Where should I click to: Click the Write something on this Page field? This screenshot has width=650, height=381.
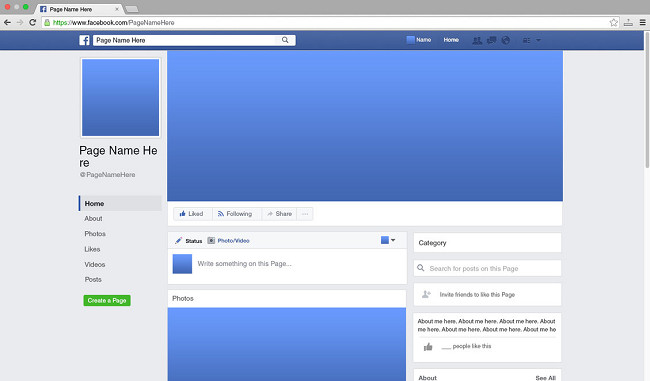coord(244,264)
